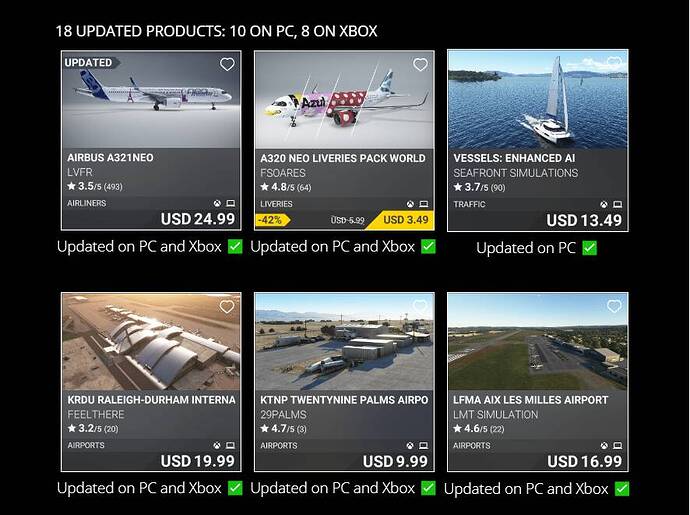Click the UPDATED banner on A321NEO card
This screenshot has width=690, height=515.
coord(90,63)
